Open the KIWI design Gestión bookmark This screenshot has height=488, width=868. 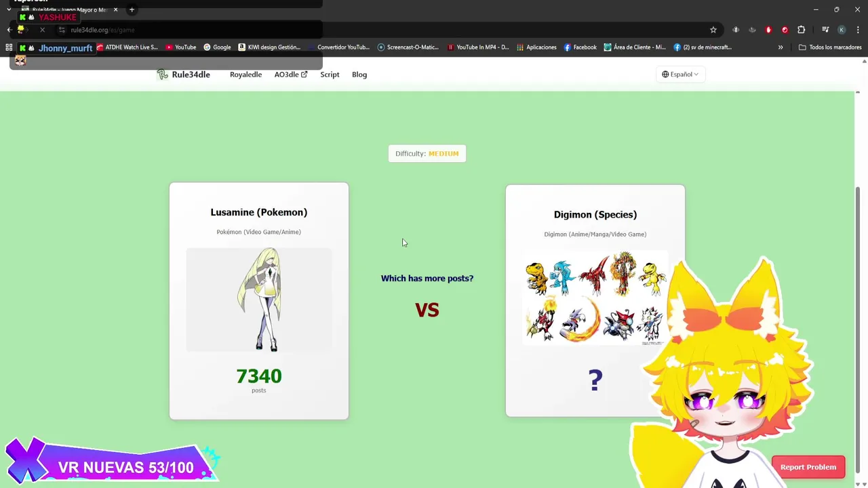[269, 47]
